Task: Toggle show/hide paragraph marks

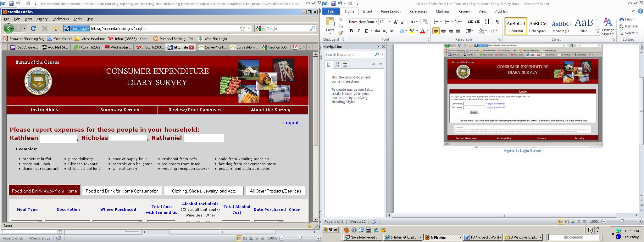Action: [497, 22]
